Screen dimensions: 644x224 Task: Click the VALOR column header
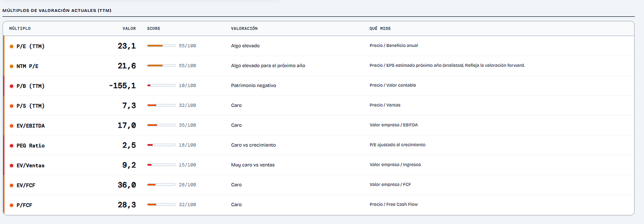[x=129, y=28]
